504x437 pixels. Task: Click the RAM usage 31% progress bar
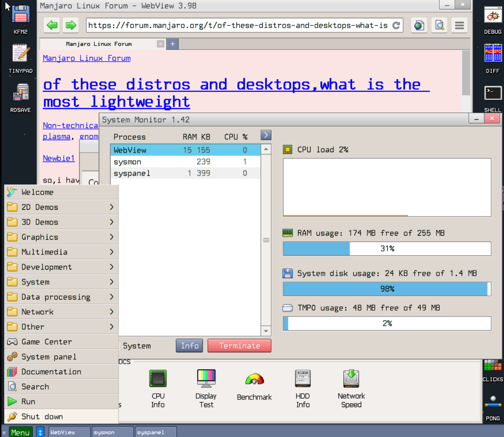(387, 249)
